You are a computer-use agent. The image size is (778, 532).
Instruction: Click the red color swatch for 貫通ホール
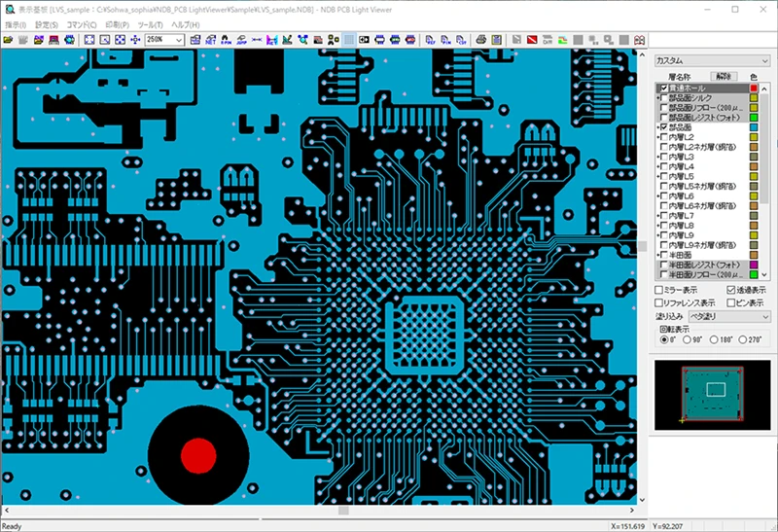(x=754, y=88)
